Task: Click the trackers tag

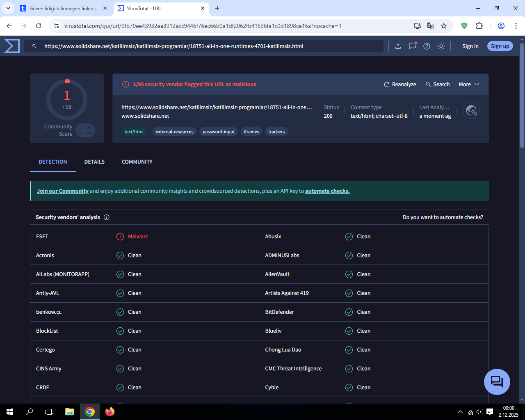Action: coord(276,132)
